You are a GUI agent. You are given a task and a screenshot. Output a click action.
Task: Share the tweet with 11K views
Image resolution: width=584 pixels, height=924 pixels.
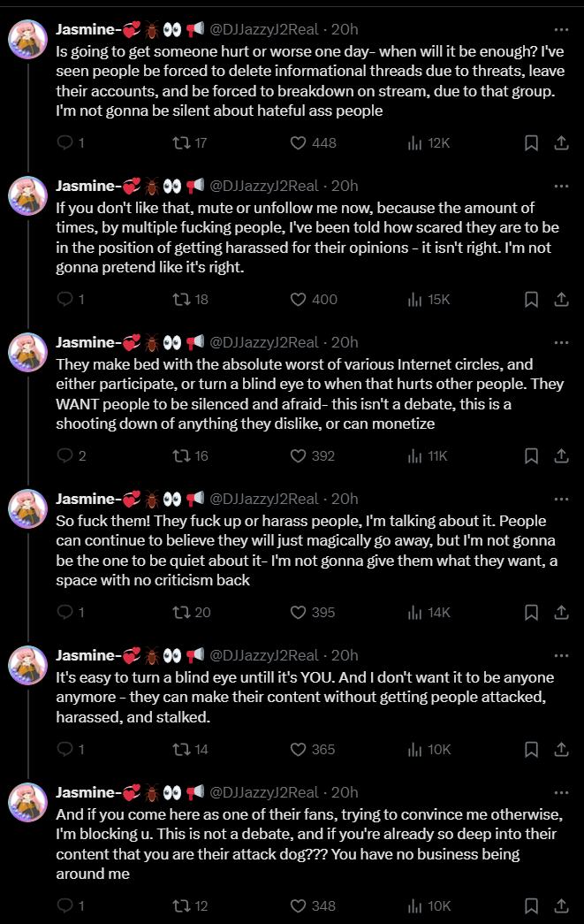(562, 455)
